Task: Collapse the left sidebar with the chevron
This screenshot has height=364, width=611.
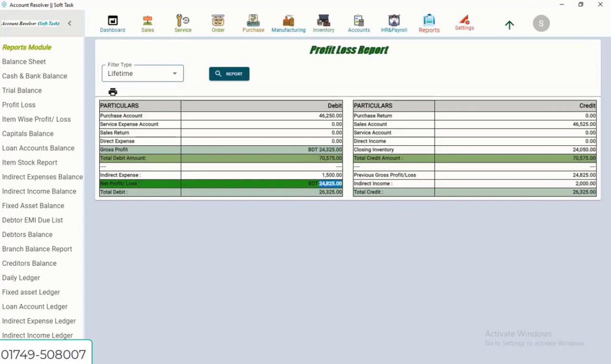Action: (69, 23)
